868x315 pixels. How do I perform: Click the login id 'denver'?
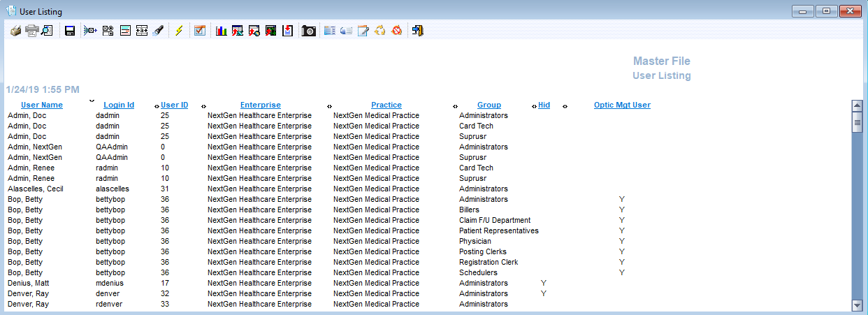coord(106,293)
